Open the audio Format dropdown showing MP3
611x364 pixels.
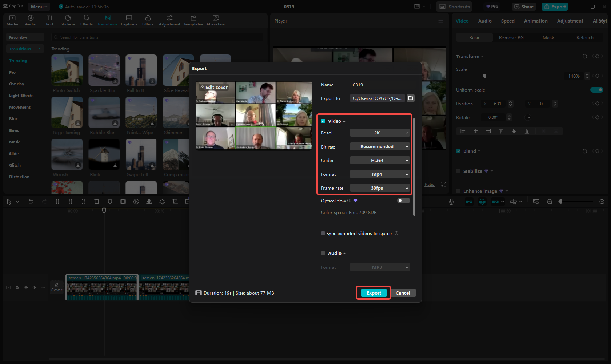(380, 267)
